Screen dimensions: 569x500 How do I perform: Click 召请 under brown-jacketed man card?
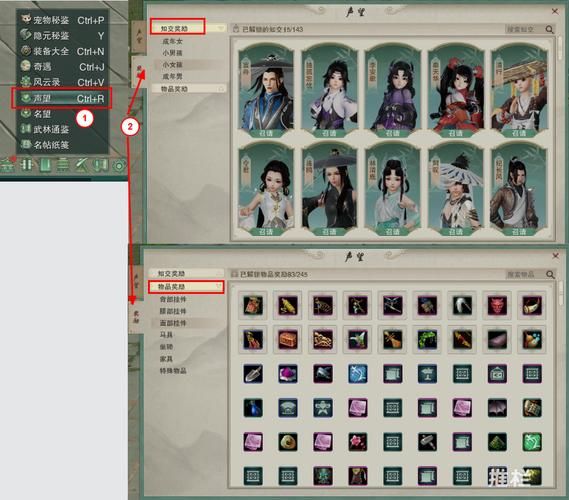[519, 231]
